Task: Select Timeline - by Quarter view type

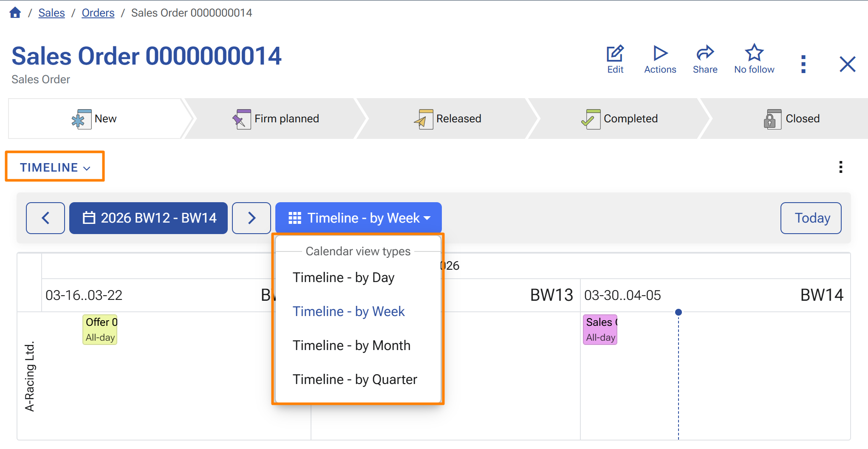Action: 355,379
